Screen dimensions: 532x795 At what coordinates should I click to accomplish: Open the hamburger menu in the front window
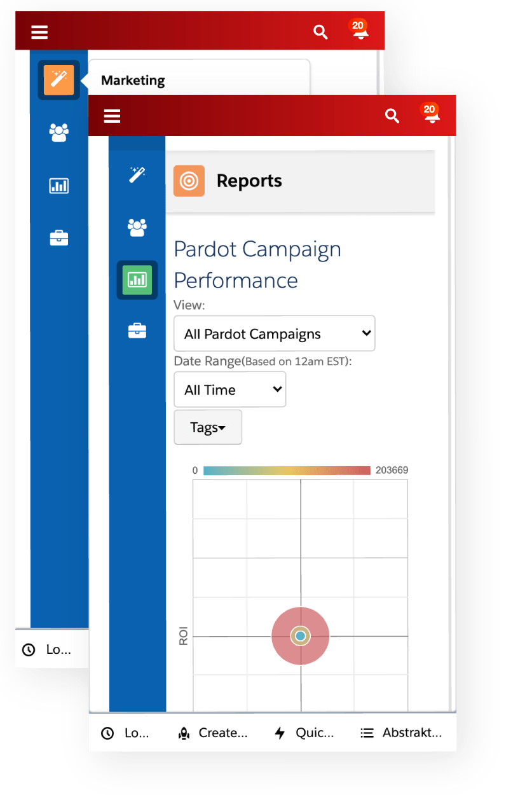coord(112,116)
